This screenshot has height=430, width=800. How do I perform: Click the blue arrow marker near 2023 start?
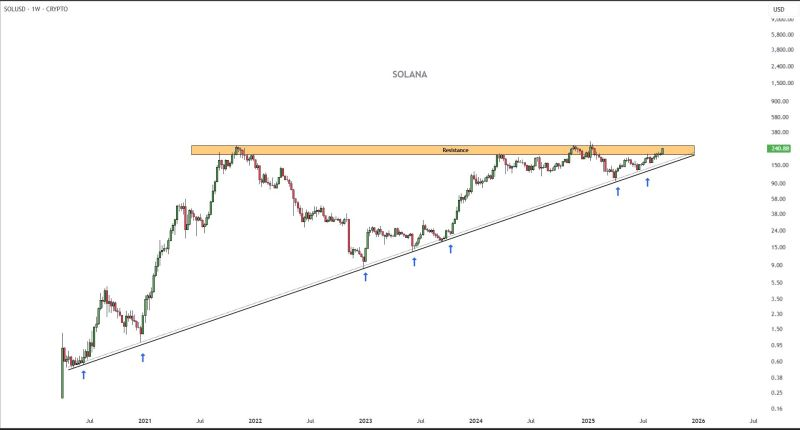coord(365,276)
